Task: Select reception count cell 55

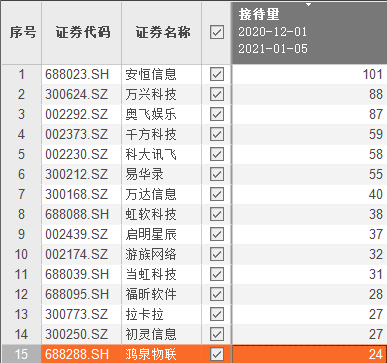Action: pyautogui.click(x=310, y=174)
